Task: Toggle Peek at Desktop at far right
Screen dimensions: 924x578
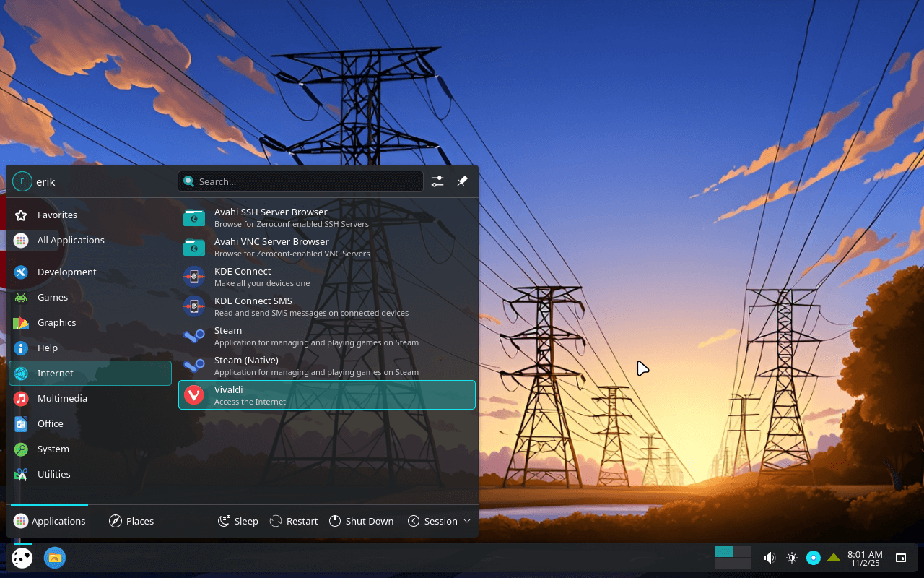Action: 900,557
